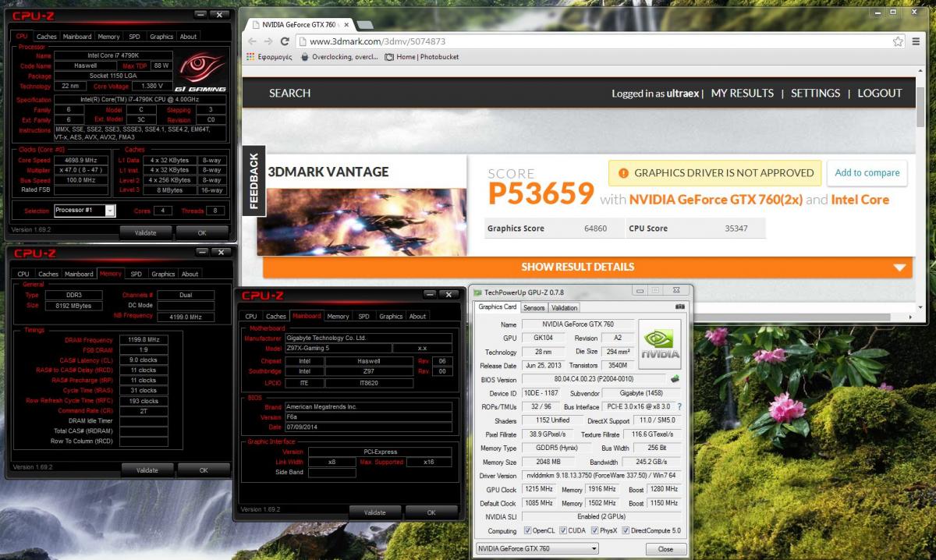This screenshot has width=936, height=560.
Task: Click OK in the CPU-Z memory window
Action: click(x=204, y=470)
